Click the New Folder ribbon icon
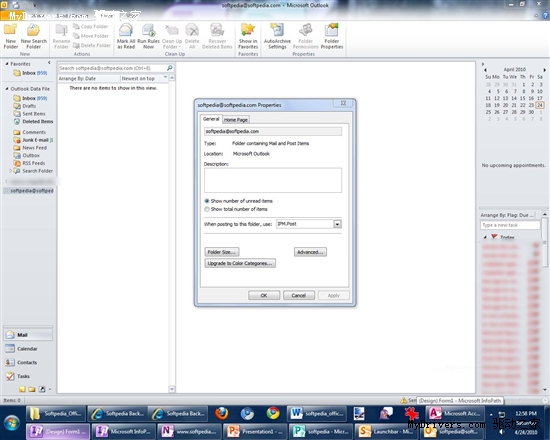This screenshot has height=440, width=550. pos(11,36)
